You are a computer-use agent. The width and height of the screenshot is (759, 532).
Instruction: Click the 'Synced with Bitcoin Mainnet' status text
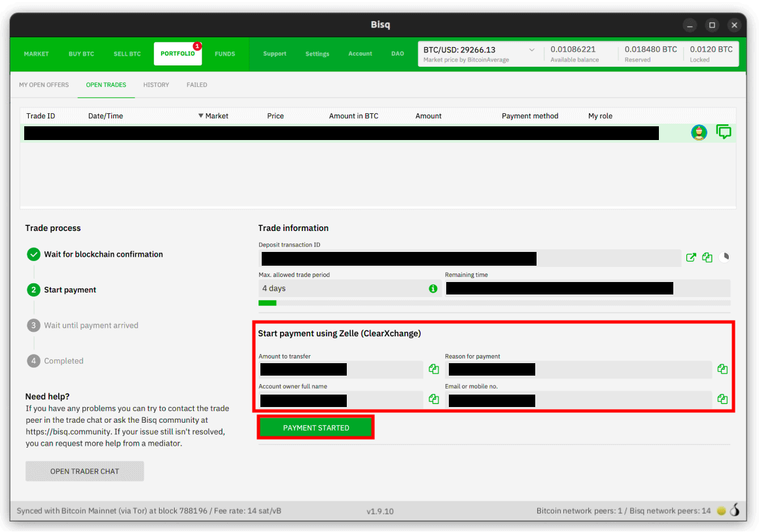(149, 510)
